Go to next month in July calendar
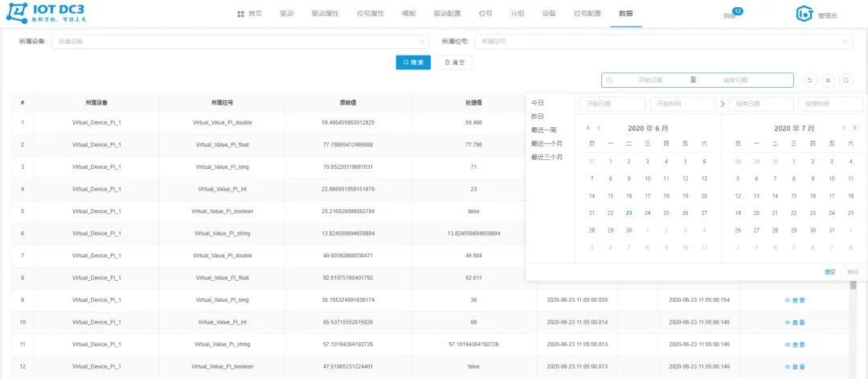This screenshot has height=379, width=868. pos(844,128)
